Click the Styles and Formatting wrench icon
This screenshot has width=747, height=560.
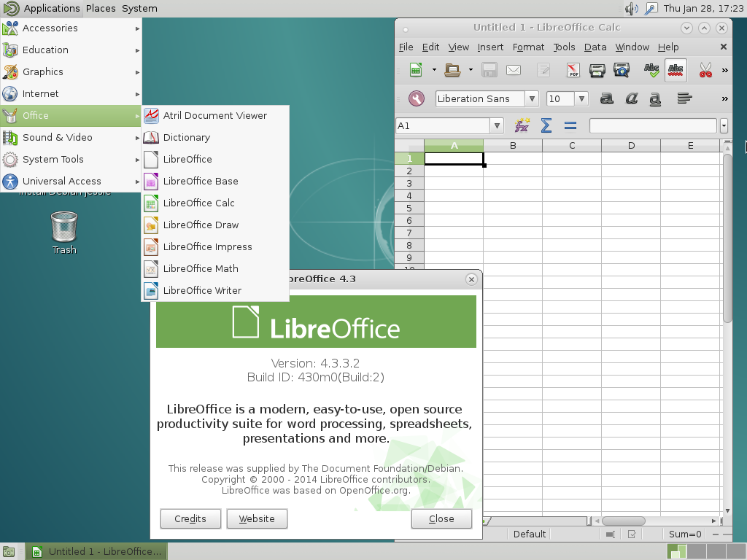[416, 98]
